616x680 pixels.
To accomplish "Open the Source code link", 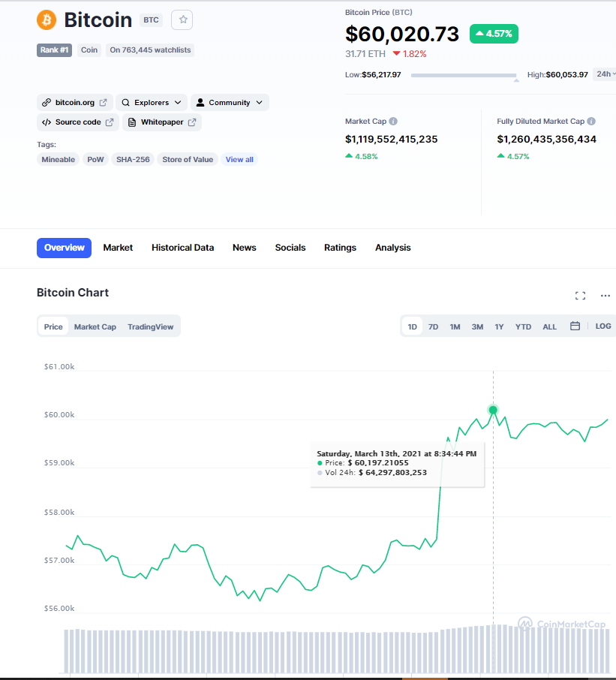I will tap(77, 122).
